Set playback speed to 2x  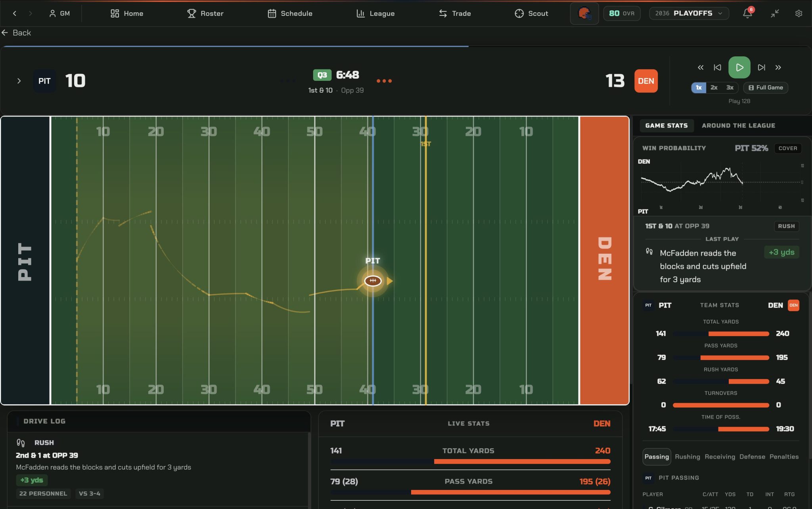714,88
